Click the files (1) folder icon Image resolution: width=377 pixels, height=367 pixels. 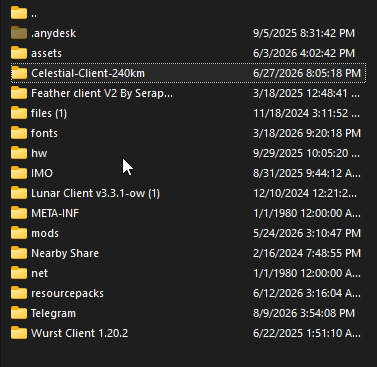point(19,113)
